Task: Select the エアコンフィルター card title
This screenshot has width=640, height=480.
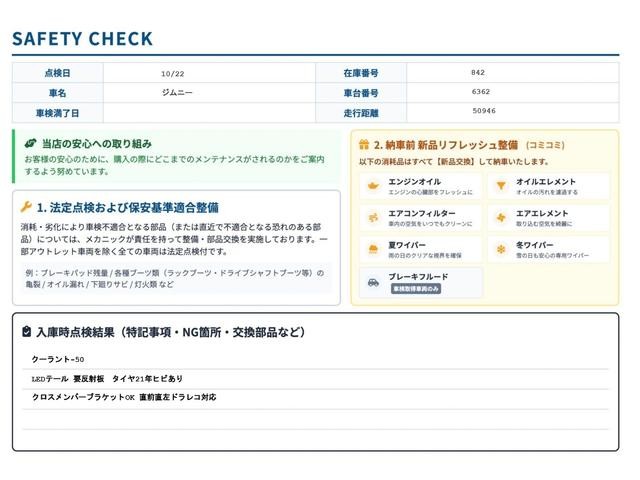Action: [x=422, y=213]
